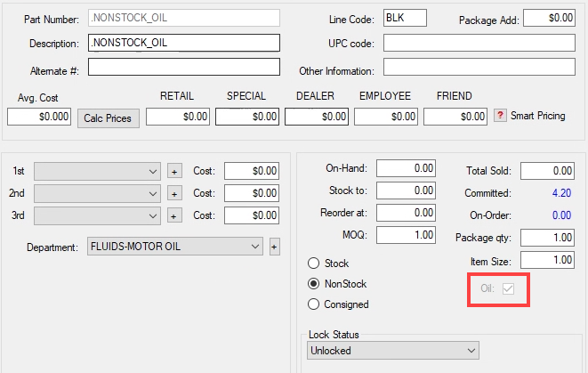Add a new department with plus button
Viewport: 588px width, 373px height.
pyautogui.click(x=275, y=247)
